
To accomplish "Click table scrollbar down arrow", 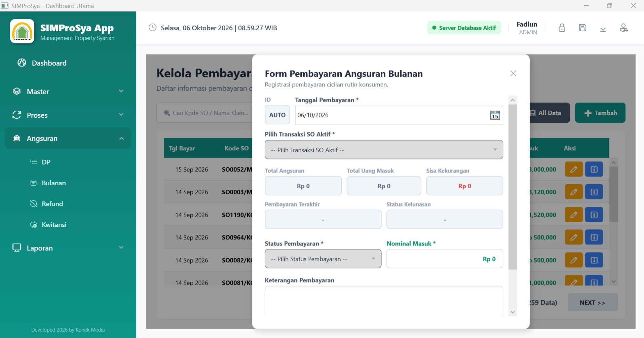I will pos(613,281).
